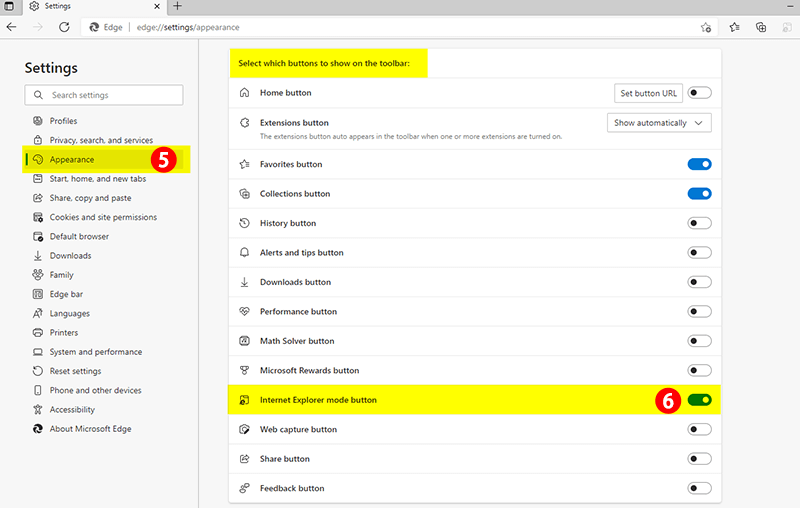
Task: Turn off the Favorites button toggle
Action: [699, 164]
